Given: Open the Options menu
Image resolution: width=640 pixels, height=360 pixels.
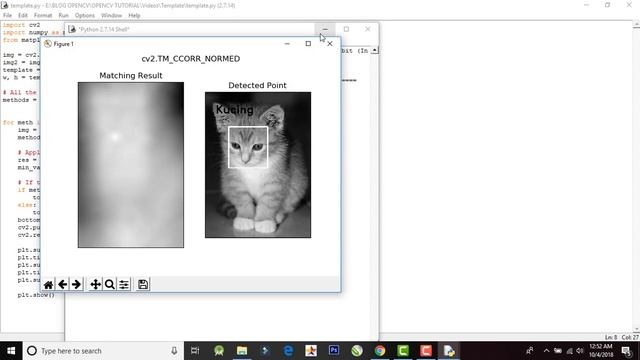Looking at the screenshot, I should [85, 16].
